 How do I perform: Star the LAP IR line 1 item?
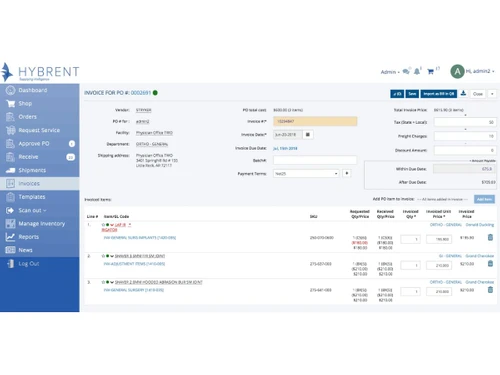103,225
